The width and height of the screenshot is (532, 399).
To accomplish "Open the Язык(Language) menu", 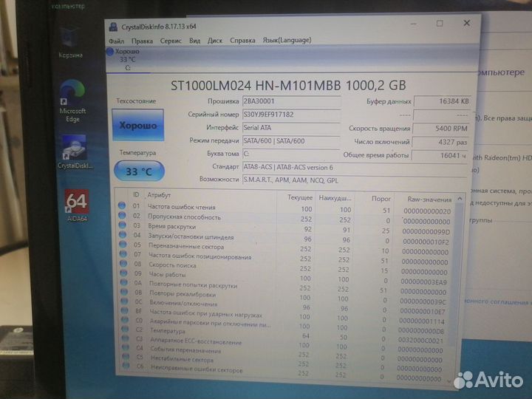I will coord(287,40).
